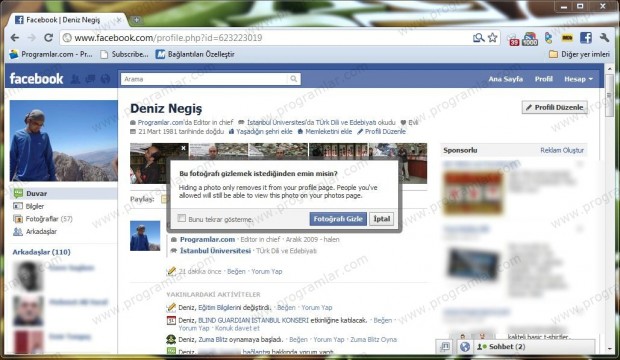The height and width of the screenshot is (360, 620).
Task: Open a new browser tab
Action: [136, 19]
